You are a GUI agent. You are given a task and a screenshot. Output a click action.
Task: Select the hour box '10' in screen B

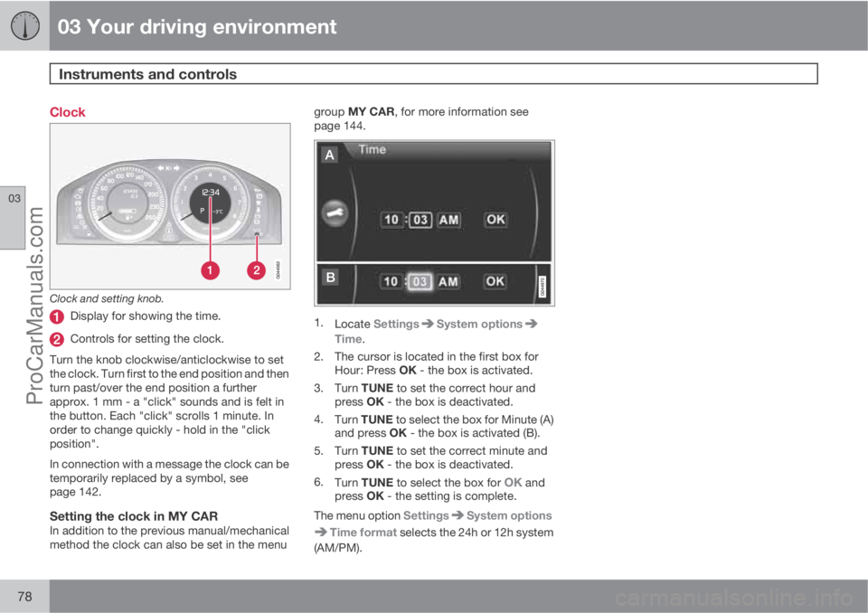392,282
